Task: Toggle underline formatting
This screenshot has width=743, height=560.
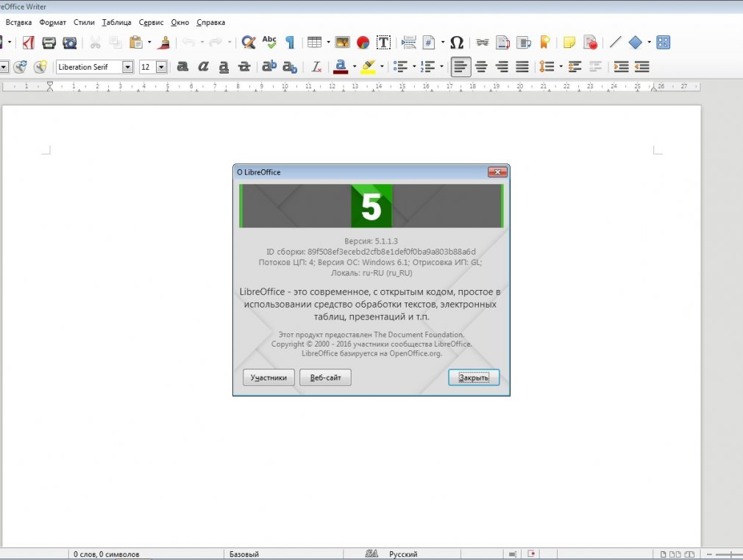Action: (x=224, y=67)
